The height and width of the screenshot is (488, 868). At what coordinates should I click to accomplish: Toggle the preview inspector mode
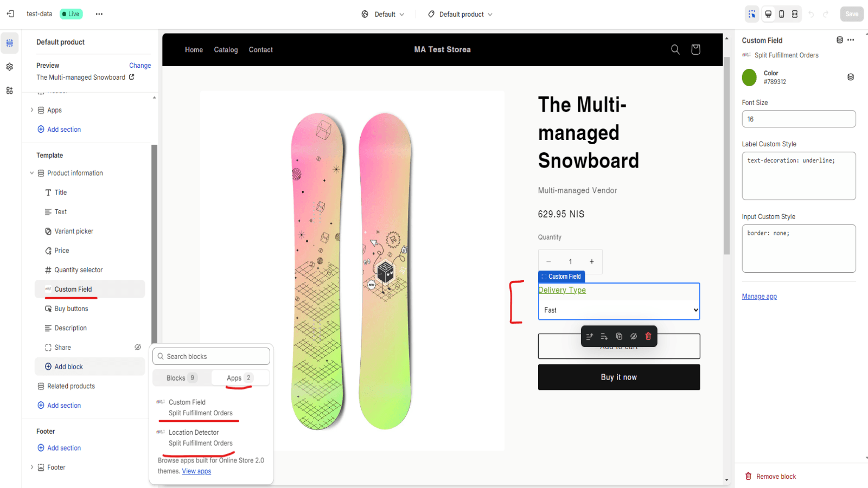(x=752, y=14)
